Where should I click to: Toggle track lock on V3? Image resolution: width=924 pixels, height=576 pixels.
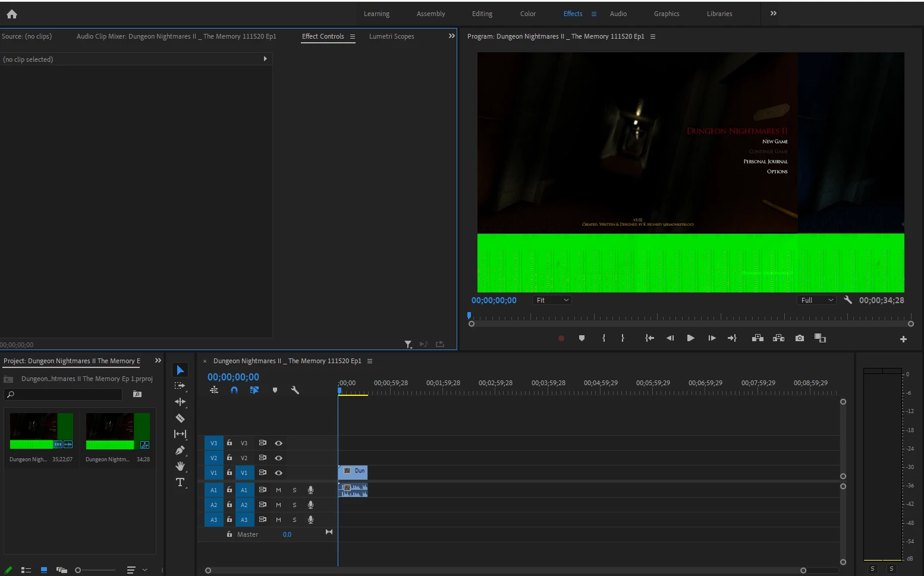tap(230, 443)
